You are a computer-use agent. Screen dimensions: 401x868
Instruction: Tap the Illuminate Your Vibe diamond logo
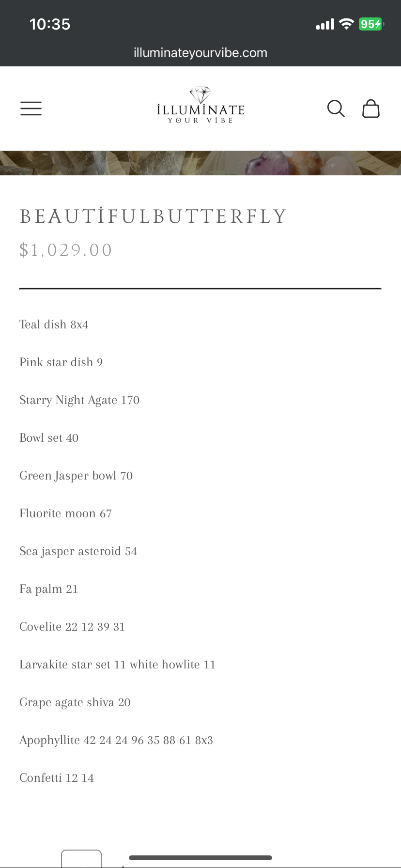tap(200, 106)
